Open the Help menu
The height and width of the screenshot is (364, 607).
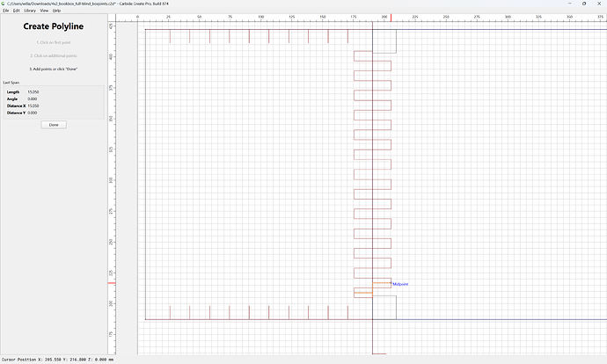point(56,11)
